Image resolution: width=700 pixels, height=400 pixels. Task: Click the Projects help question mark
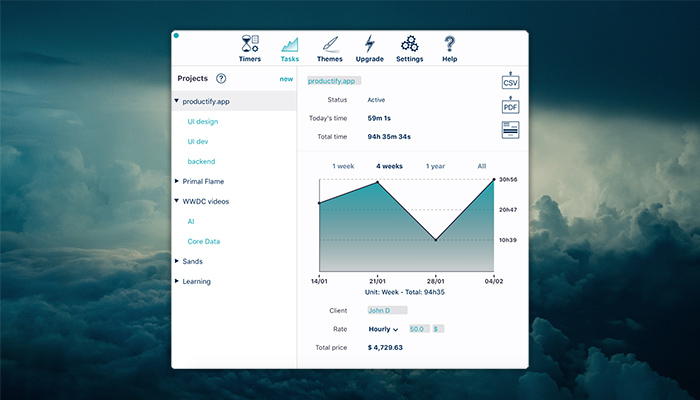tap(221, 79)
